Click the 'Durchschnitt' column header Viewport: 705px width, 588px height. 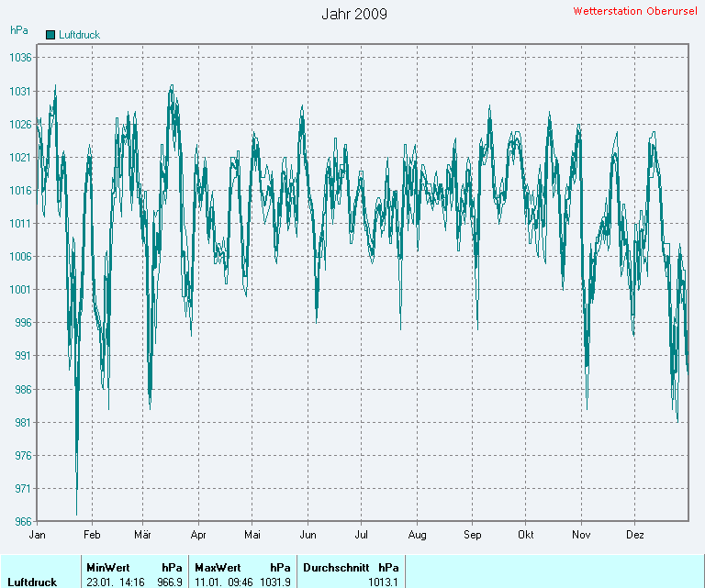coord(336,568)
